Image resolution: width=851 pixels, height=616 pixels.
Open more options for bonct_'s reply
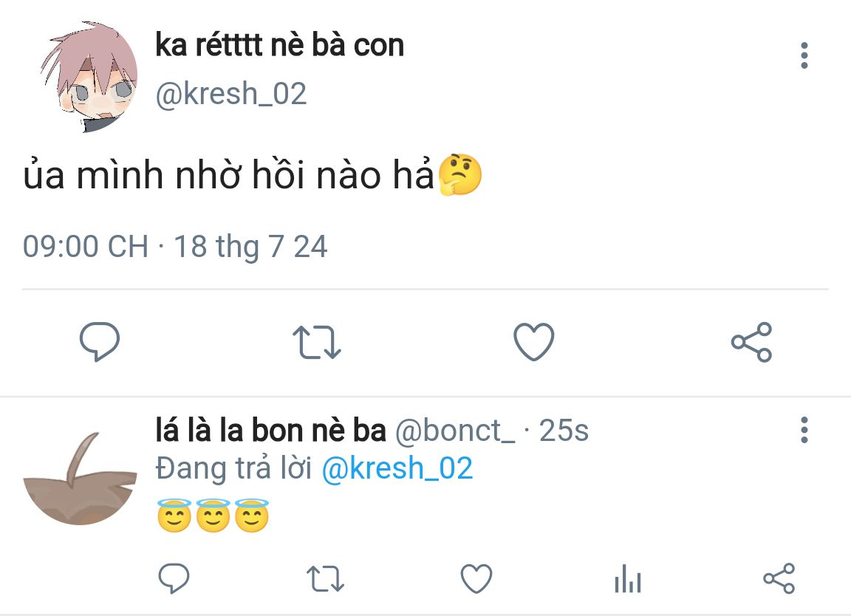click(804, 430)
